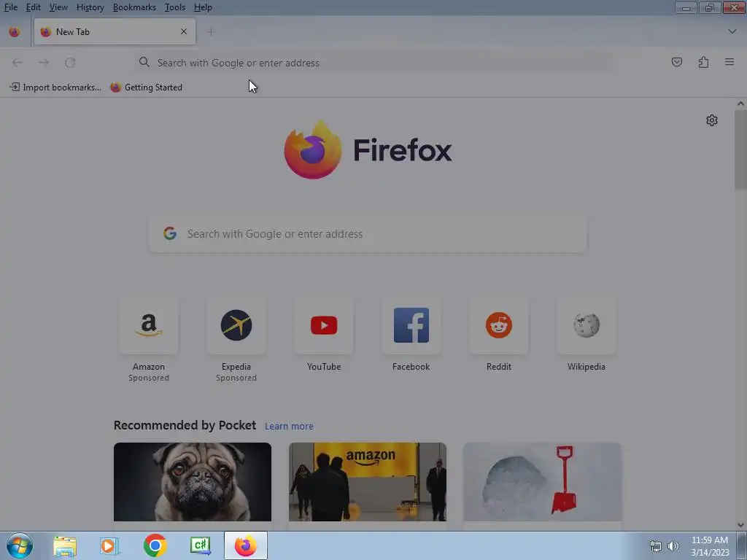Click the magnifier icon in the address bar
This screenshot has height=560, width=747.
pos(144,63)
